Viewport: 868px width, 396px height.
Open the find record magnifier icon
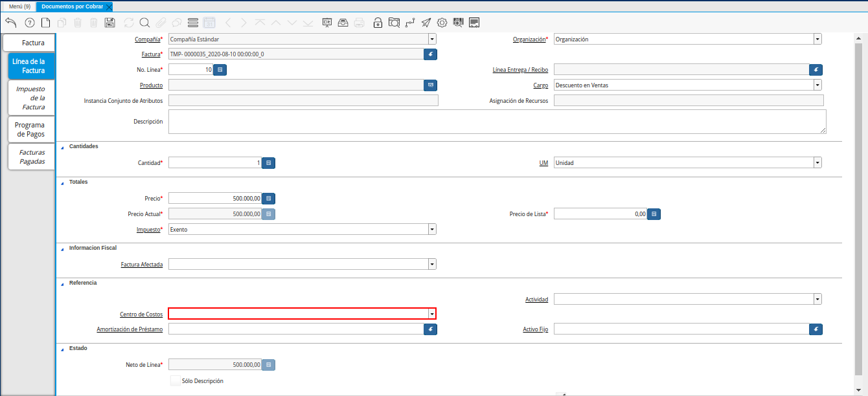tap(144, 23)
